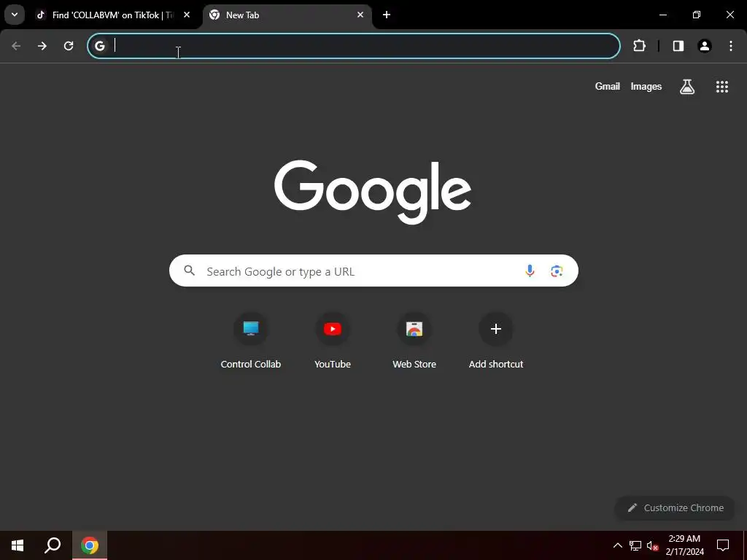Open Chrome's three-dot menu

click(731, 46)
